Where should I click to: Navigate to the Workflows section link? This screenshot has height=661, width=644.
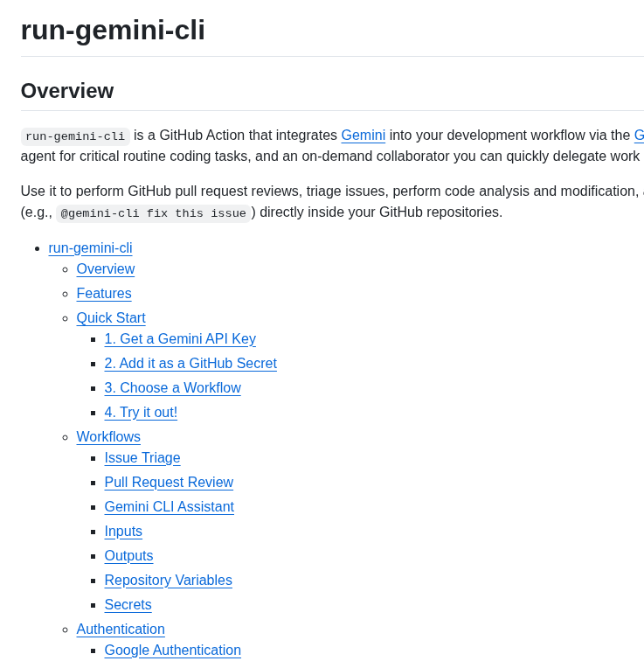tap(108, 437)
